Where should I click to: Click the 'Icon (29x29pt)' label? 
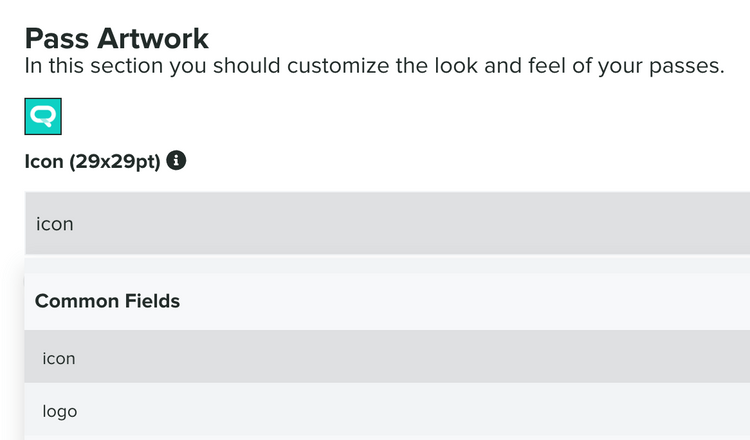[92, 161]
